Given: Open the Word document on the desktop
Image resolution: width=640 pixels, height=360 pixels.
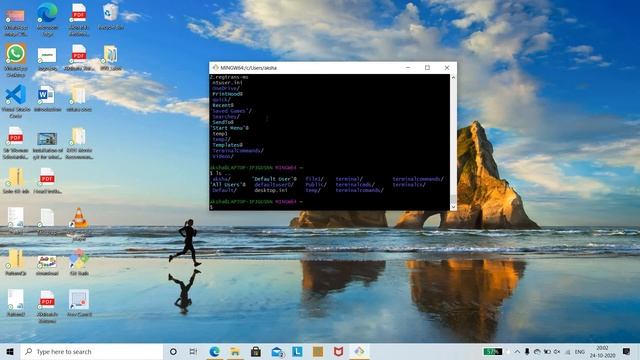Looking at the screenshot, I should (47, 98).
